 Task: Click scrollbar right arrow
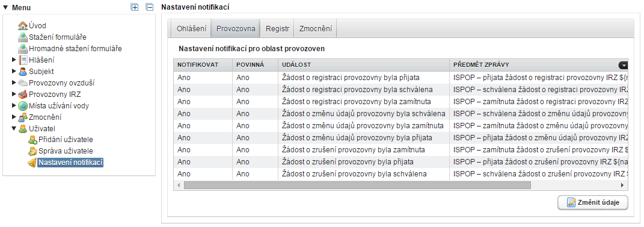622,185
